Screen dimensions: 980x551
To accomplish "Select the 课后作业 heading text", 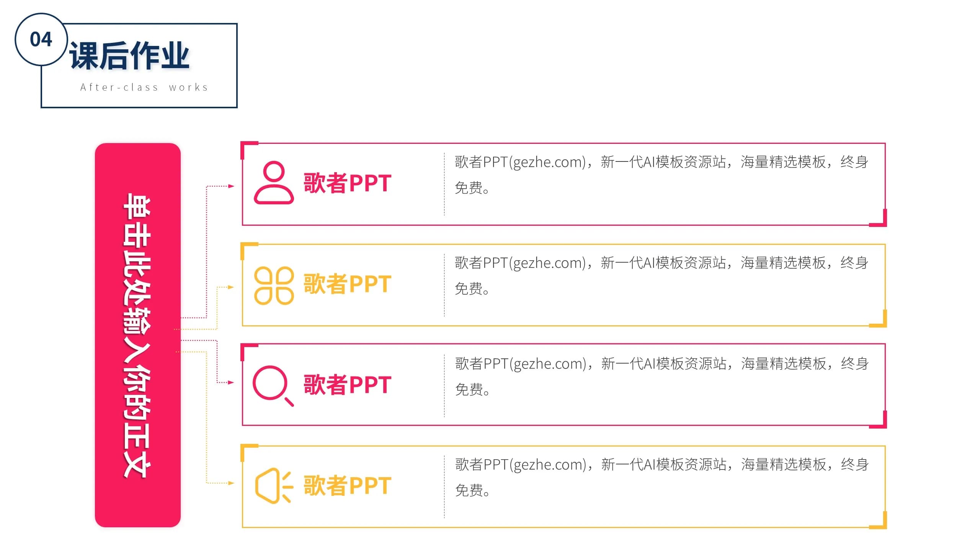I will point(129,56).
